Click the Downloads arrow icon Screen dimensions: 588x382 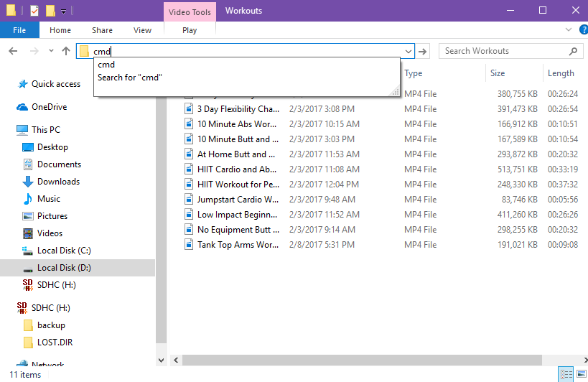point(28,182)
